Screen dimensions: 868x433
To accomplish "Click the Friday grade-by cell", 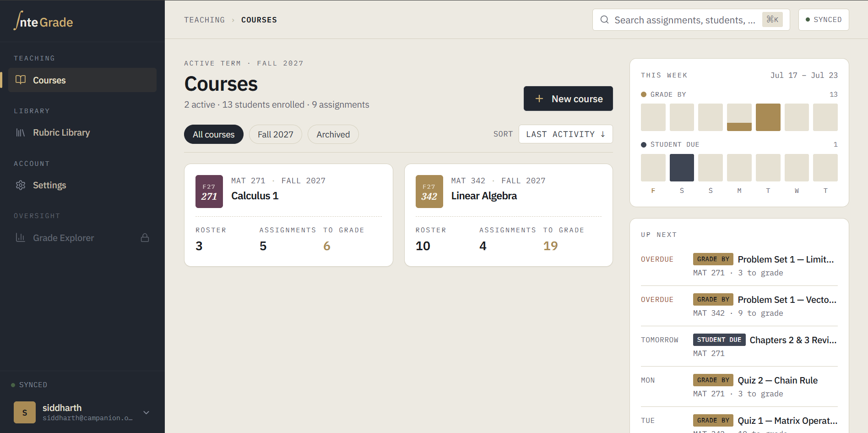I will (653, 117).
